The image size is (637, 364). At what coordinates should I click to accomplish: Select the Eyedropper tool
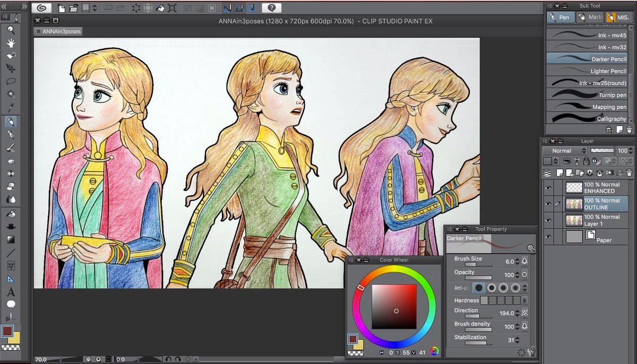click(x=11, y=108)
